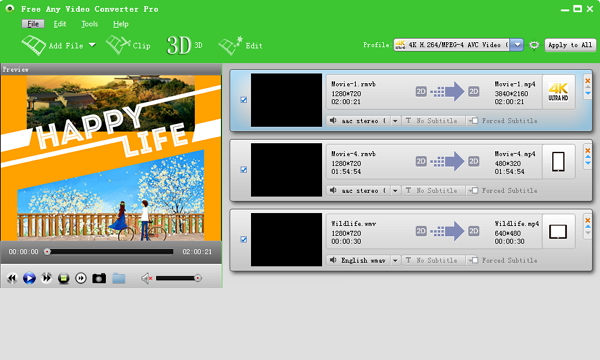Remove Movie-1 with its orange X
Viewport: 600px width, 360px height.
pos(588,81)
